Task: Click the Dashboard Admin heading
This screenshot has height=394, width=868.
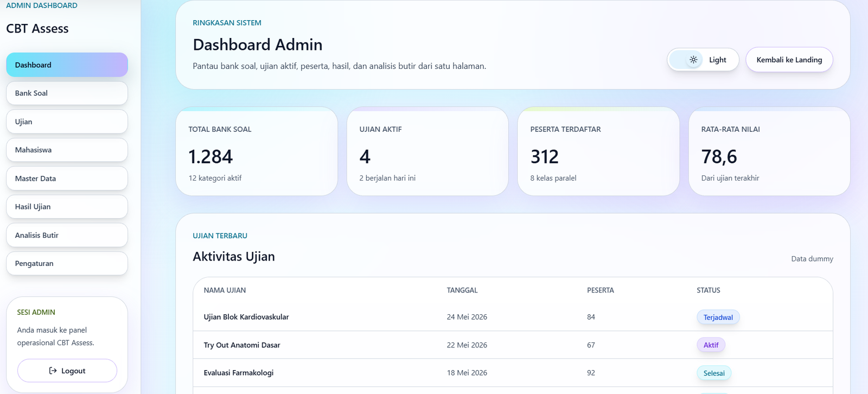Action: pyautogui.click(x=258, y=45)
